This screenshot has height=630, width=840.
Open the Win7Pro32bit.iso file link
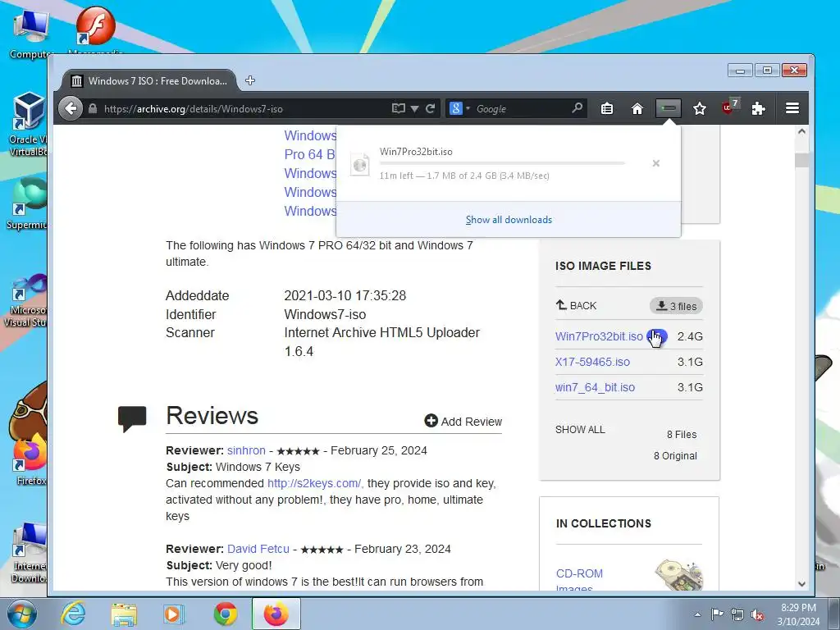[x=599, y=336]
